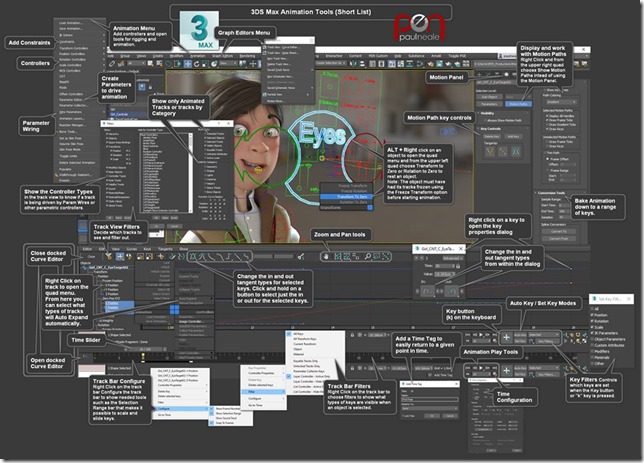Click the large plus Set Keys button outlined by callout
This screenshot has width=644, height=463.
pos(506,337)
